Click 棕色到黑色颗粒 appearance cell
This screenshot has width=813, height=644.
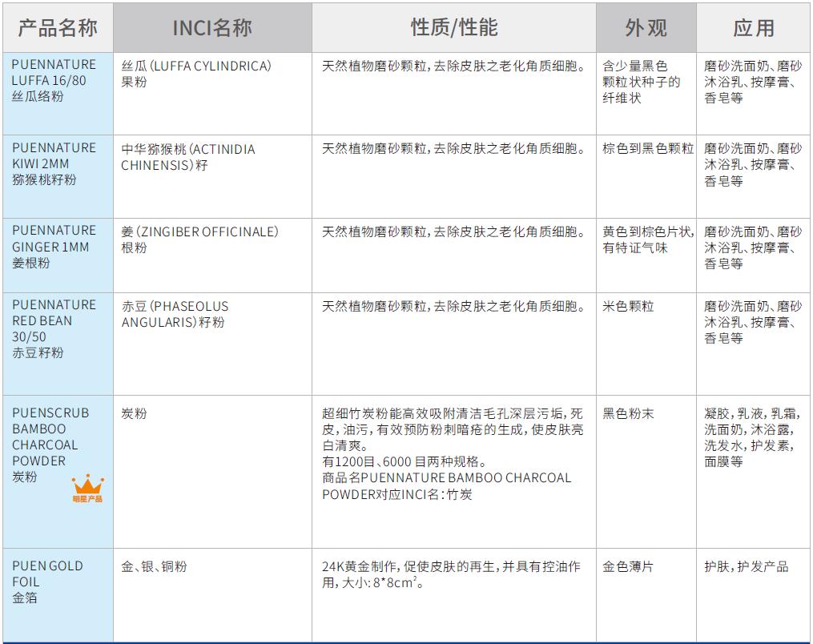646,177
